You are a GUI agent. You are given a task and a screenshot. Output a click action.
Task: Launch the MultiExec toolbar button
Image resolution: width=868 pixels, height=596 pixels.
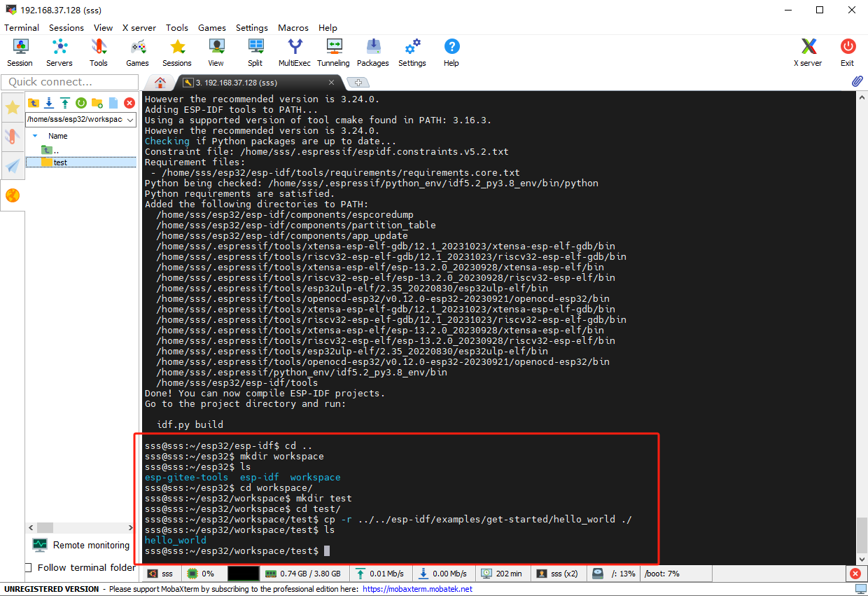[x=295, y=53]
